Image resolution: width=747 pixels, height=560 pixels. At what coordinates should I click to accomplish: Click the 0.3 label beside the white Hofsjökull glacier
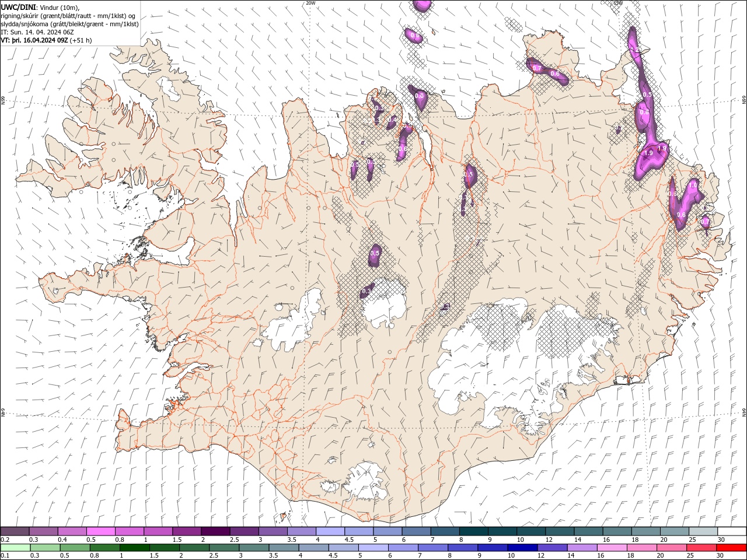[367, 291]
